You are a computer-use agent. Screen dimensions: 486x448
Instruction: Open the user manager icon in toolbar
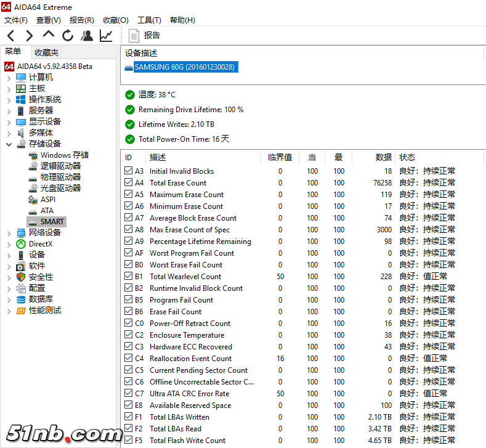tap(87, 36)
